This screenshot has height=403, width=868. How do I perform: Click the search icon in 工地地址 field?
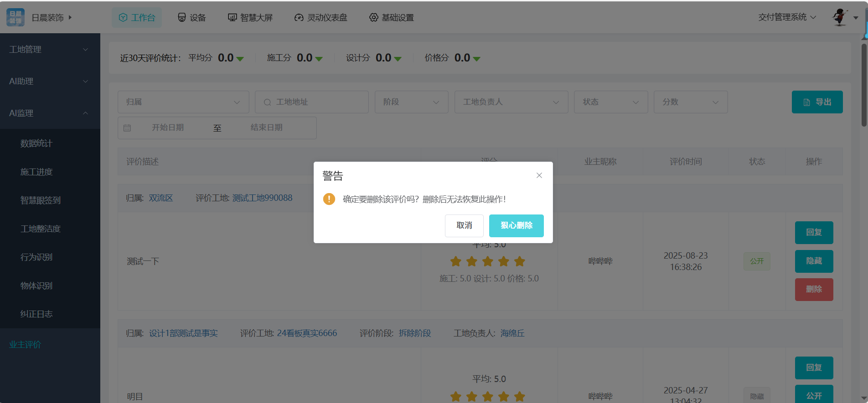267,102
